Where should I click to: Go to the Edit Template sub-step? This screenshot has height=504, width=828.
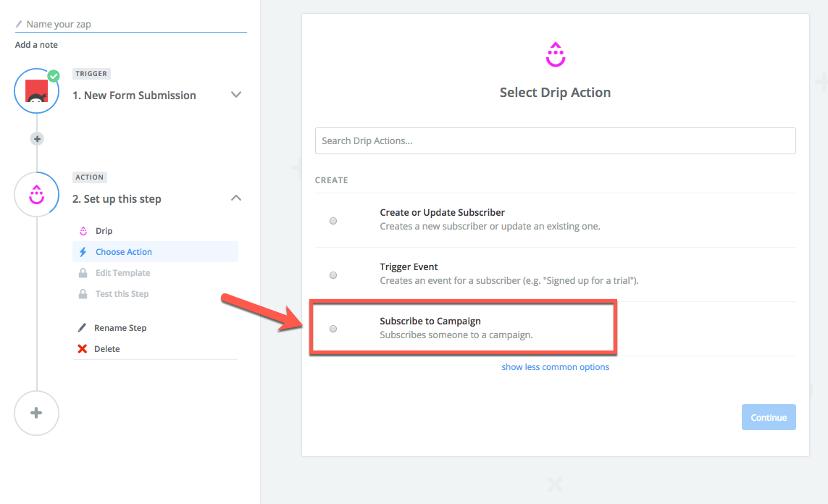(122, 273)
